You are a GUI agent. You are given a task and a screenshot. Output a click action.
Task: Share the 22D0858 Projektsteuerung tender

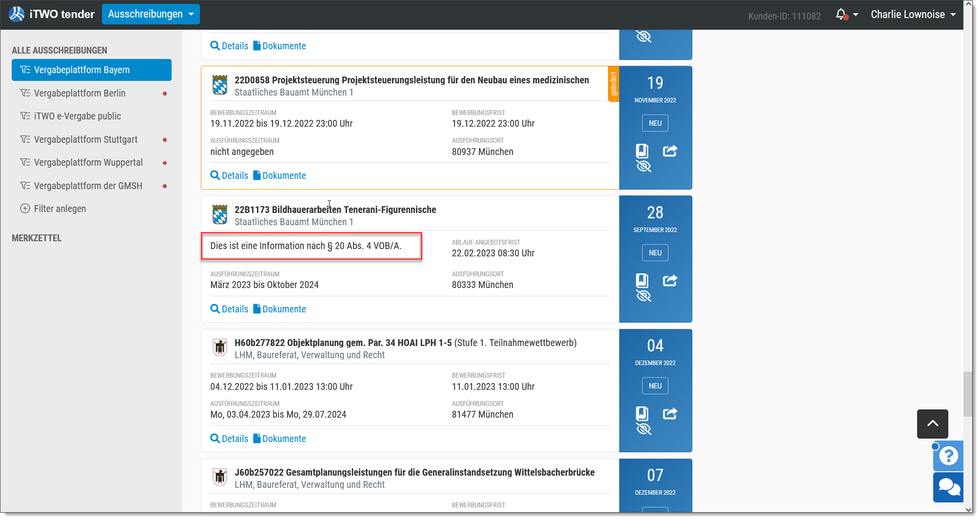[x=670, y=151]
